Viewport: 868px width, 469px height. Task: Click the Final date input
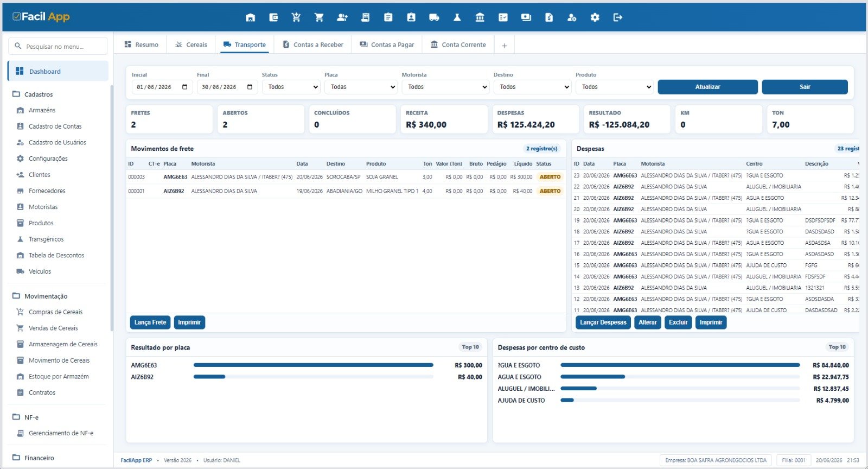[227, 87]
